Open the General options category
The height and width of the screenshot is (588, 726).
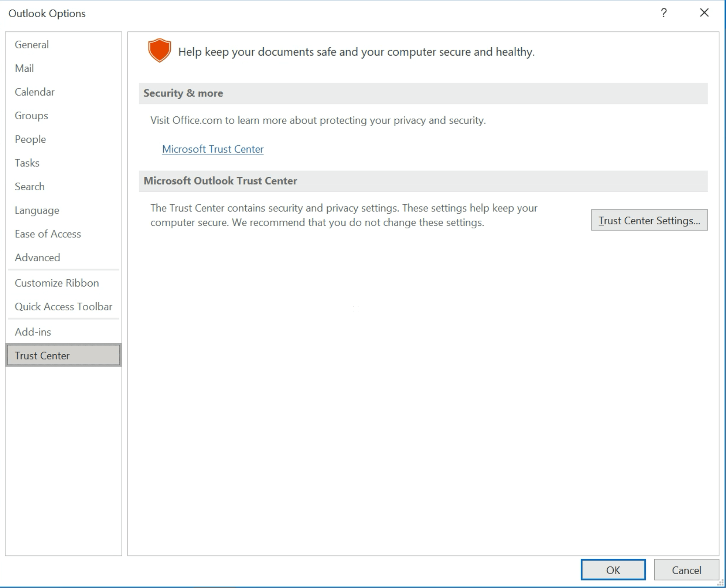[64, 44]
